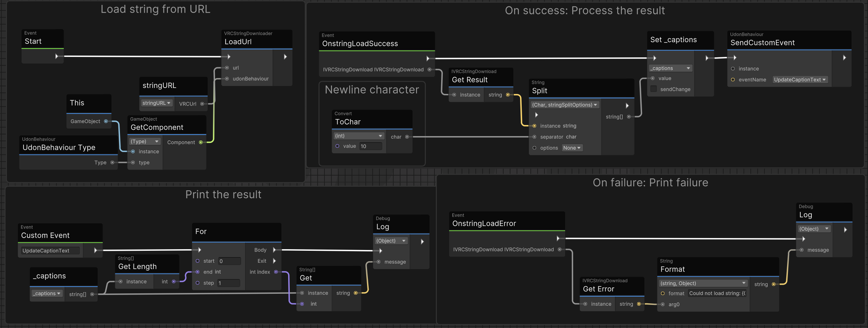Click the This GameObject output port
The image size is (868, 328).
point(106,121)
